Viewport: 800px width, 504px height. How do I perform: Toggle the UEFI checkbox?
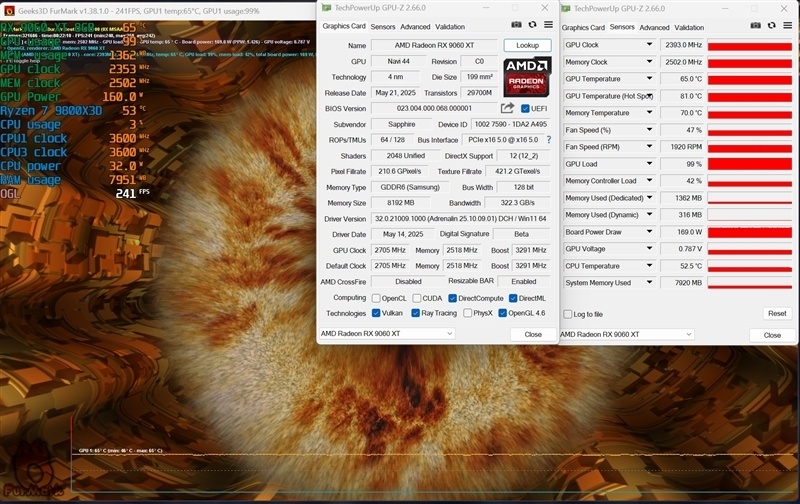click(525, 109)
